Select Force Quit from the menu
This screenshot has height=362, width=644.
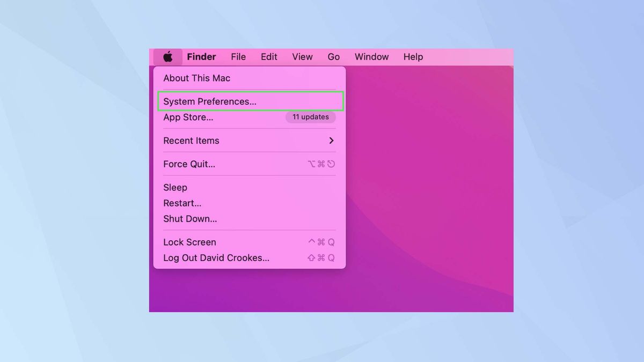point(188,164)
